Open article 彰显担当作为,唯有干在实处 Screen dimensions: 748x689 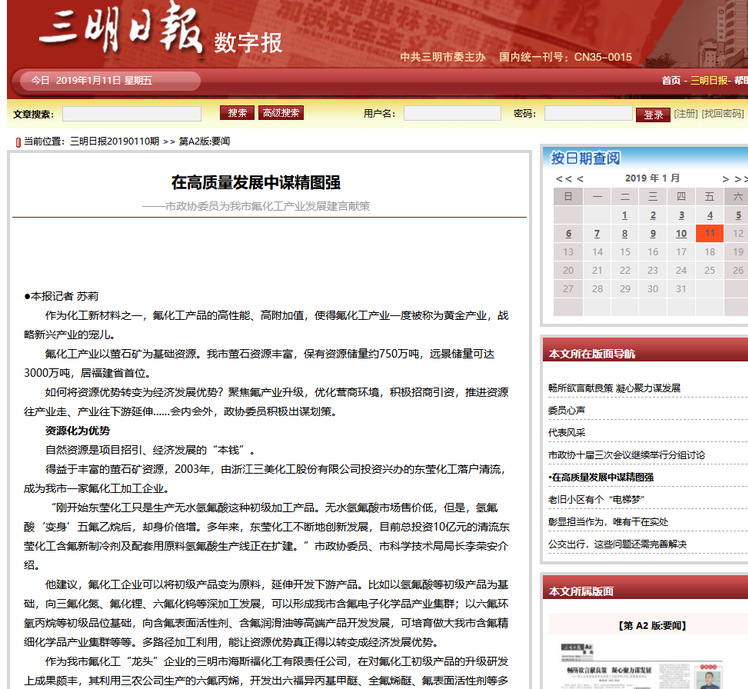coord(608,522)
